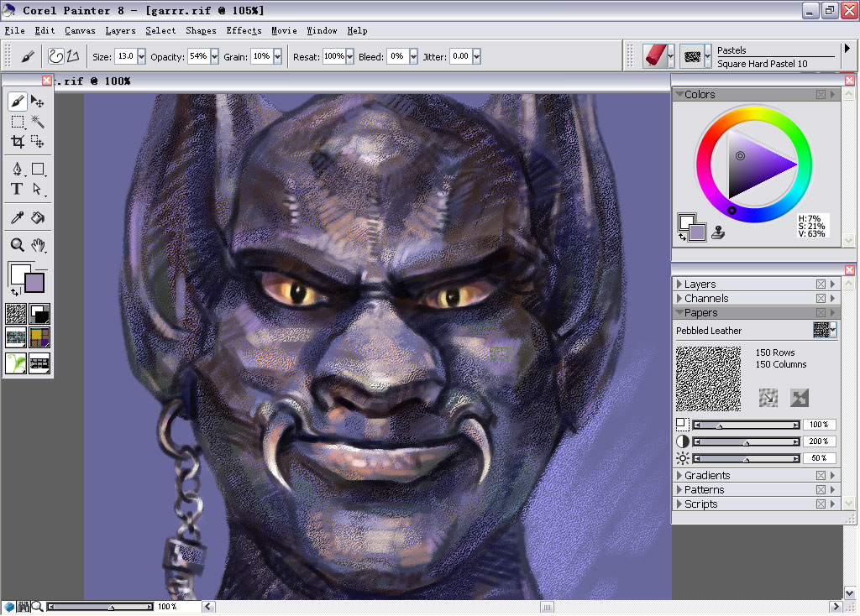Viewport: 860px width, 616px height.
Task: Click the binoculars icon in the status bar
Action: click(x=24, y=607)
